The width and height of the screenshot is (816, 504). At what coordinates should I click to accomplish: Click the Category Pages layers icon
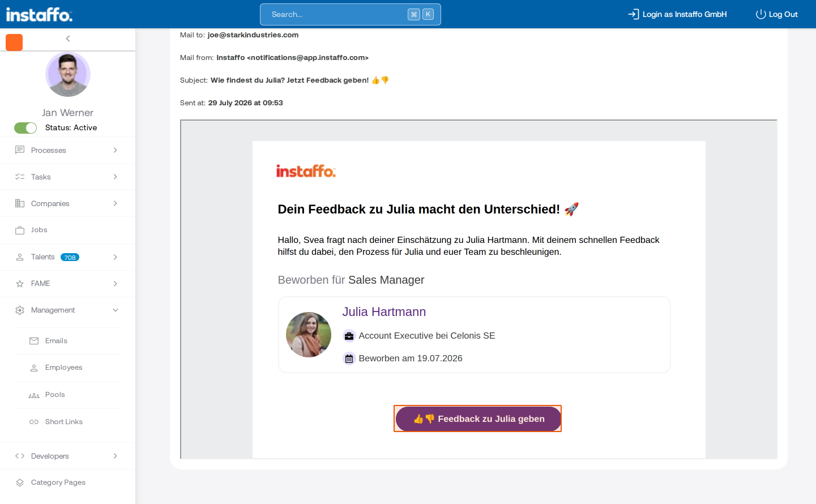pyautogui.click(x=20, y=482)
